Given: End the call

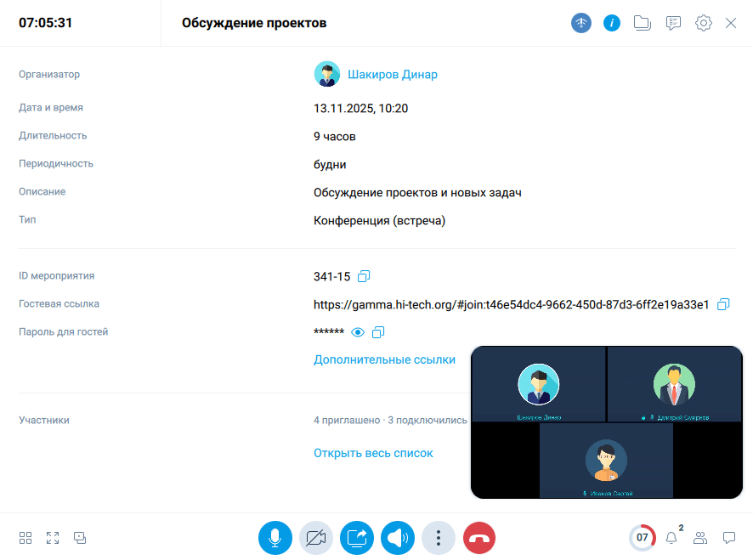Looking at the screenshot, I should (478, 537).
